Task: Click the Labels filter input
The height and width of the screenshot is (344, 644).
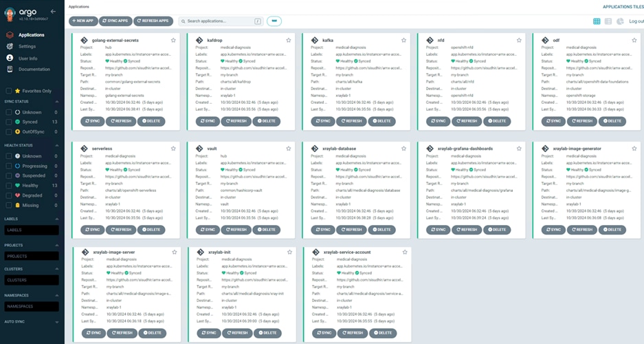Action: 32,230
